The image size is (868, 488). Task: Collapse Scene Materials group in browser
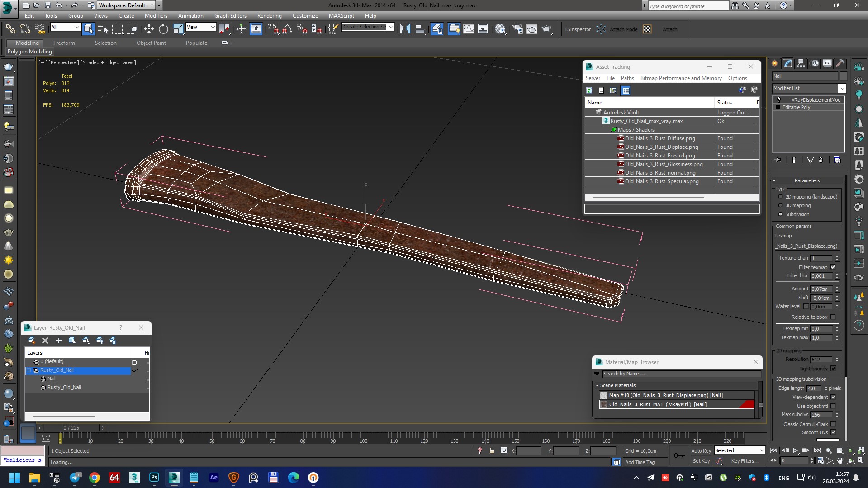597,385
